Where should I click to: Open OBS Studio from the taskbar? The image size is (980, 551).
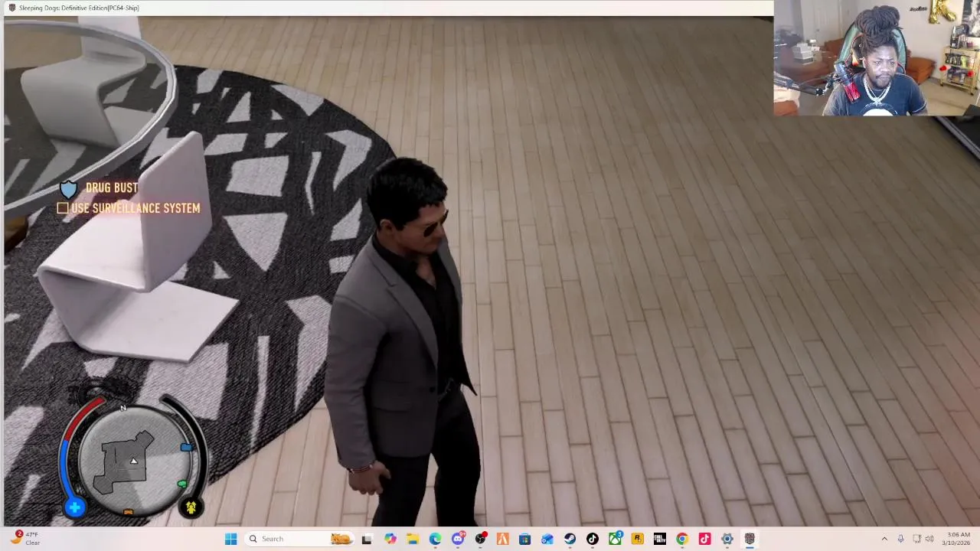pos(480,539)
